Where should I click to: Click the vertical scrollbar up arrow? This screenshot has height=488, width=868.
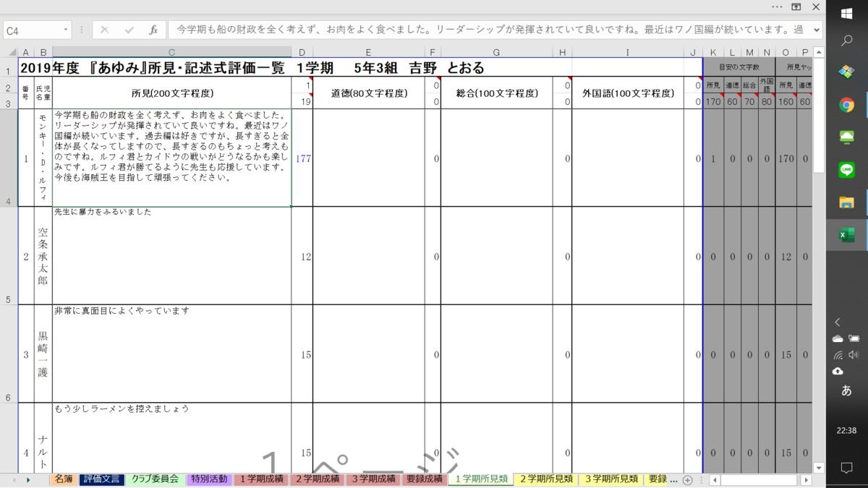coord(819,52)
